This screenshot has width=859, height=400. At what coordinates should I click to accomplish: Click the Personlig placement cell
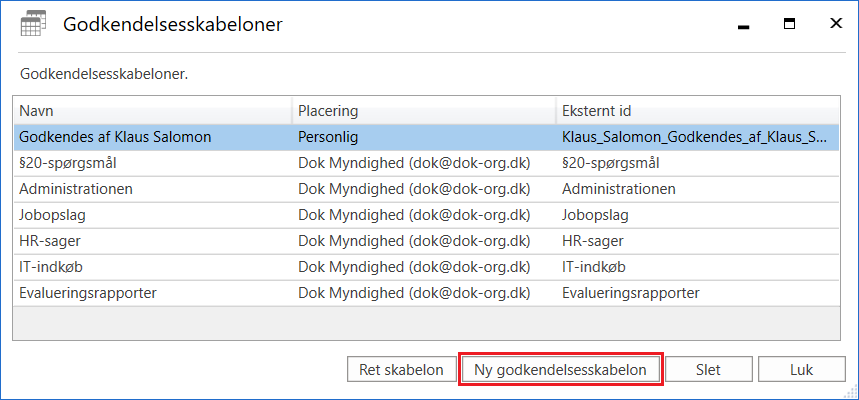[328, 136]
